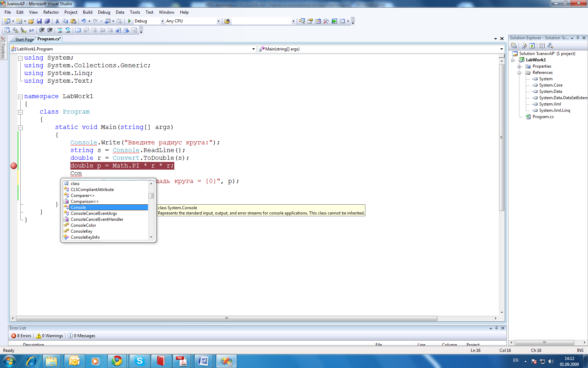Select Program.cs in Solution Explorer
588x368 pixels.
[543, 117]
